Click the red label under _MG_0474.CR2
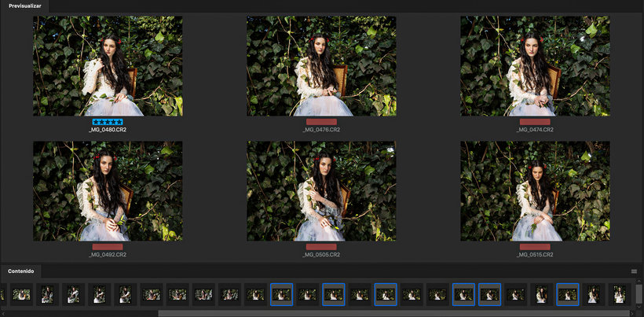This screenshot has height=317, width=644. tap(535, 122)
